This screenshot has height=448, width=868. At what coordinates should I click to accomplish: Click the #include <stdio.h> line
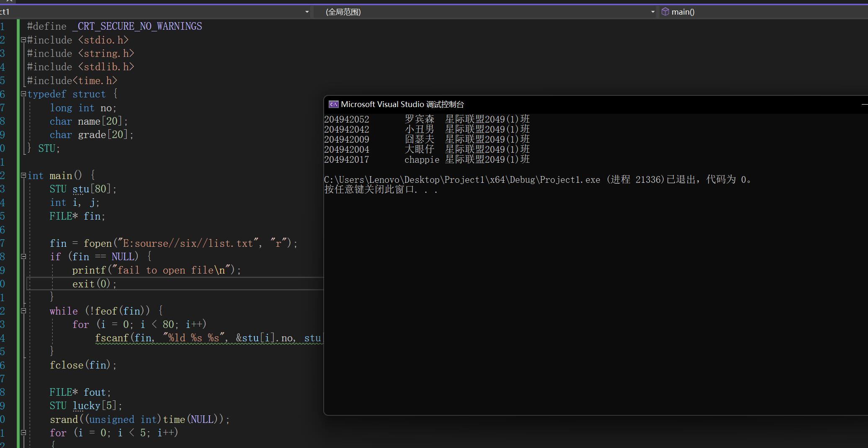pos(78,40)
